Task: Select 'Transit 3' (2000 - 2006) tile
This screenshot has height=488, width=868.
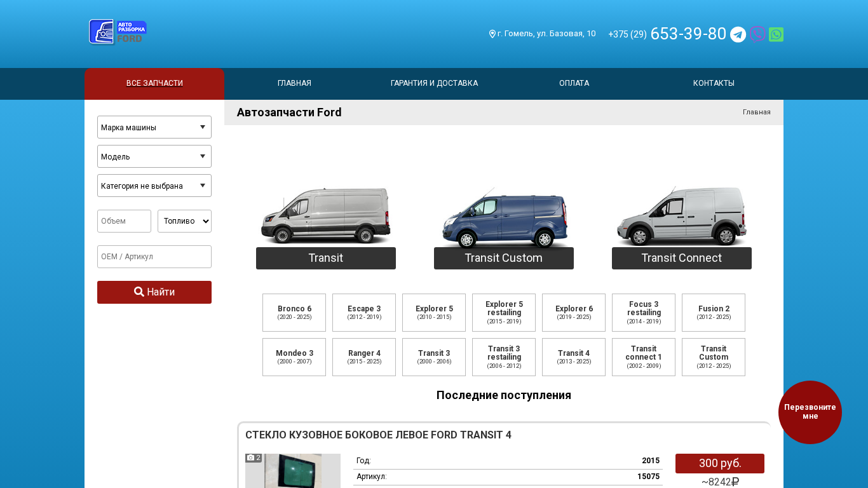Action: [434, 357]
